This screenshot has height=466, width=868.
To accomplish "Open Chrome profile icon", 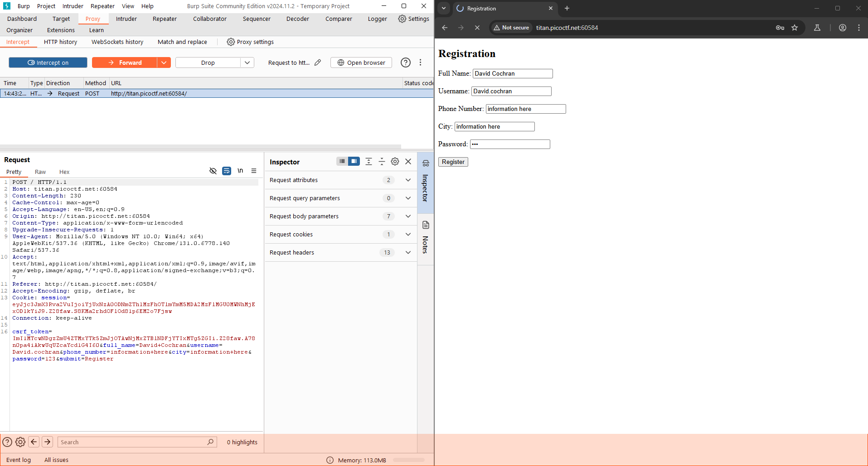I will point(843,28).
